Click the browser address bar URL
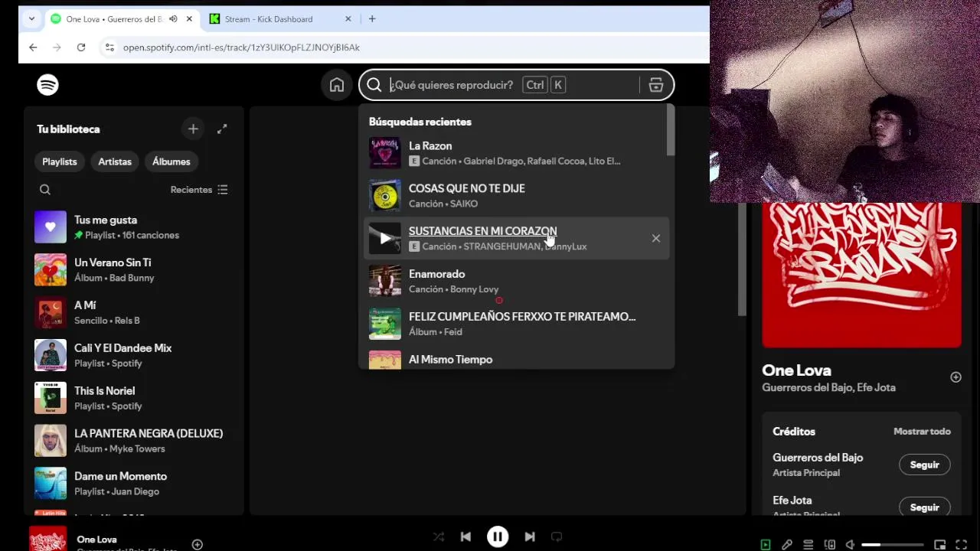Screen dimensions: 980x551 [241, 47]
